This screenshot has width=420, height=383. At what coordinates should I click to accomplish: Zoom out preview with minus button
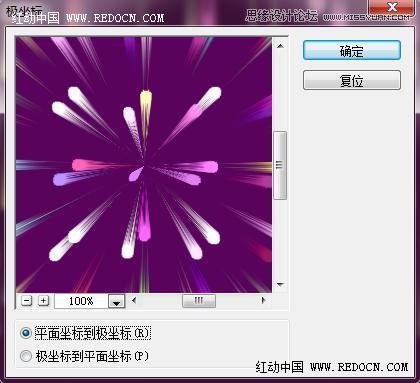pos(26,301)
